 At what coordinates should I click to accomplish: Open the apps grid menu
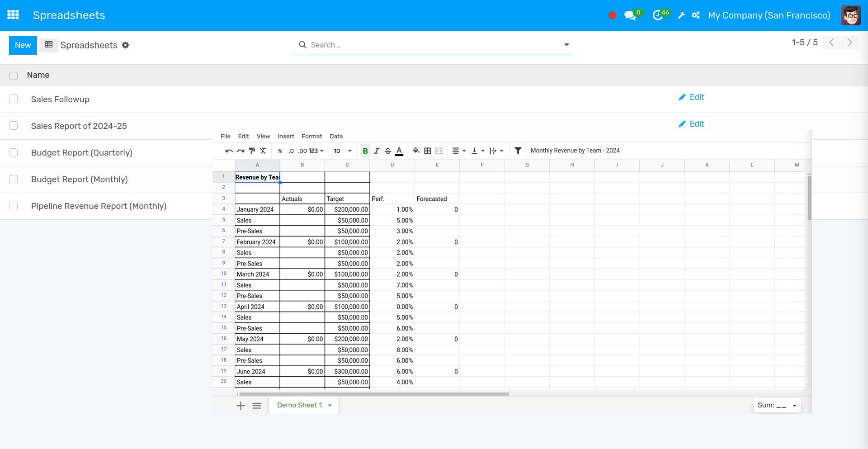13,15
